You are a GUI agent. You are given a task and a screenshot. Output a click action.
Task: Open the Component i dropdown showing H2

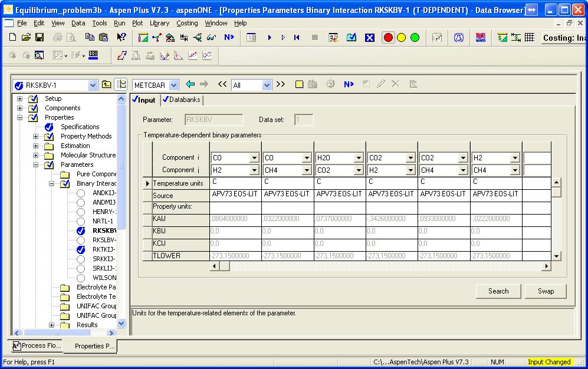click(x=515, y=158)
